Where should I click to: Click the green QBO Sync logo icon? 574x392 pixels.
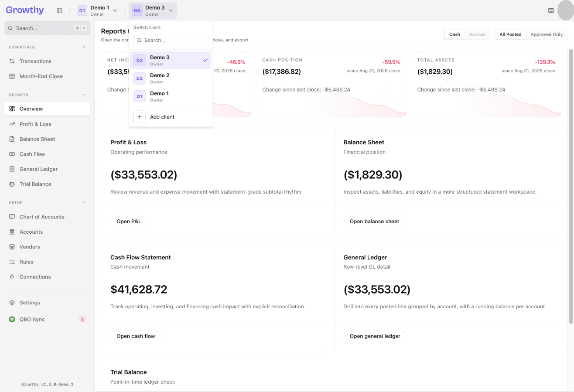pos(12,320)
